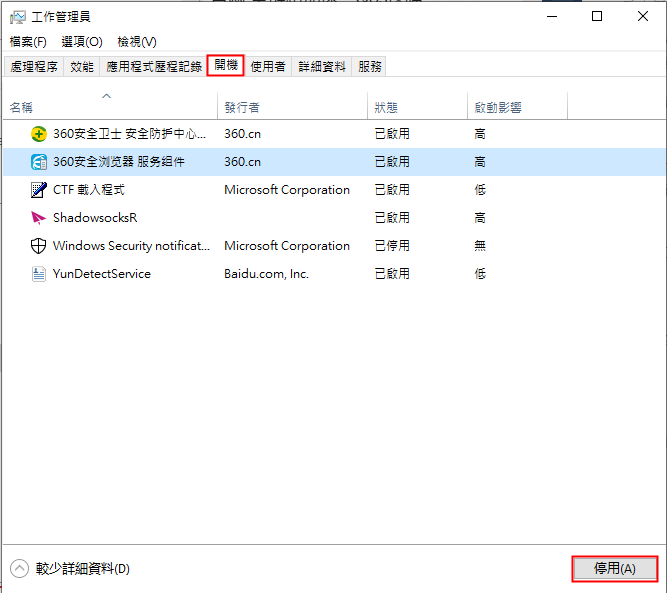667x593 pixels.
Task: Close the 工作管理員 window
Action: coord(643,17)
